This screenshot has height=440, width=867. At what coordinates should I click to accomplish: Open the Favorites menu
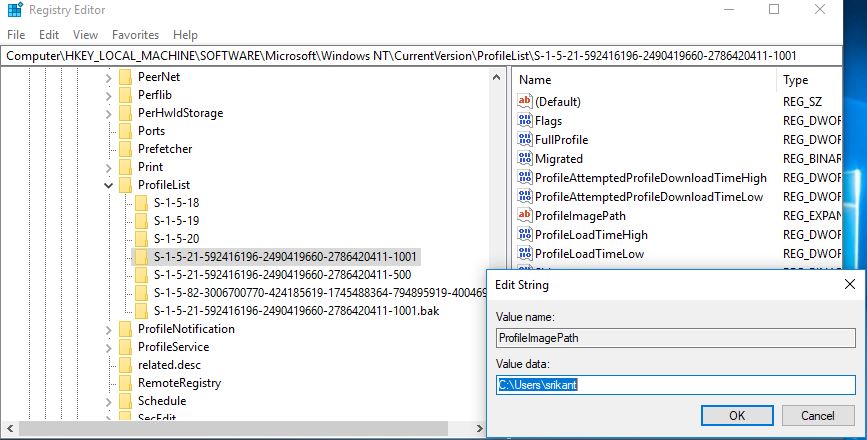tap(135, 35)
